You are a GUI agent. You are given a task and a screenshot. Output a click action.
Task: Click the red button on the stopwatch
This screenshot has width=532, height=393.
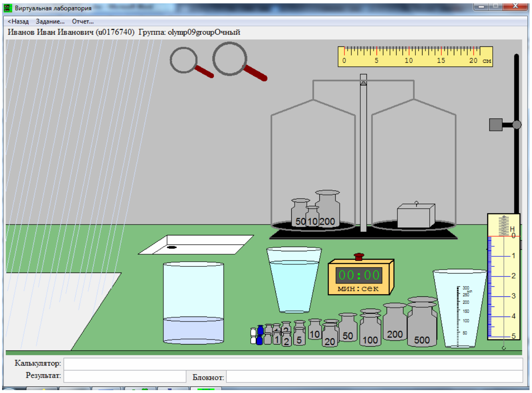[359, 256]
